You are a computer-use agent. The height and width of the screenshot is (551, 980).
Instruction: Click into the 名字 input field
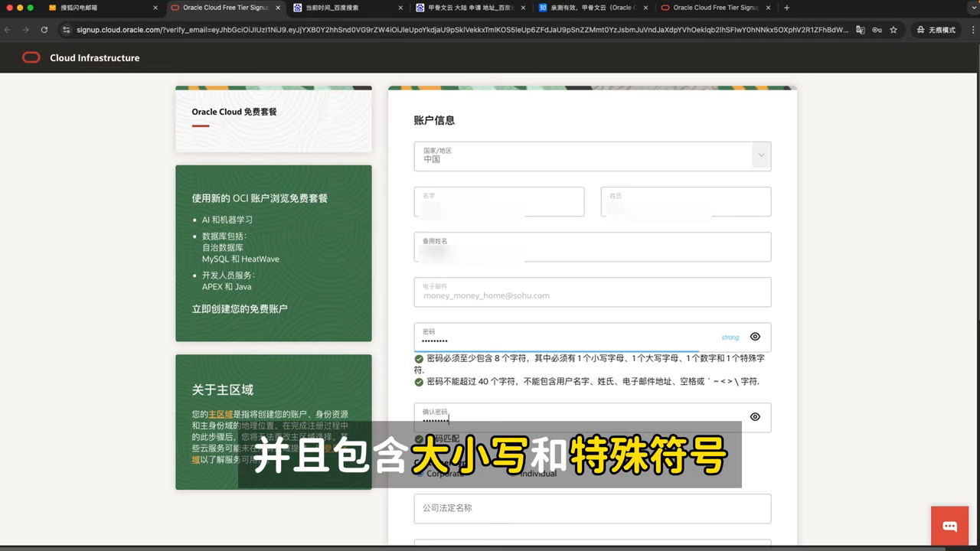click(499, 202)
